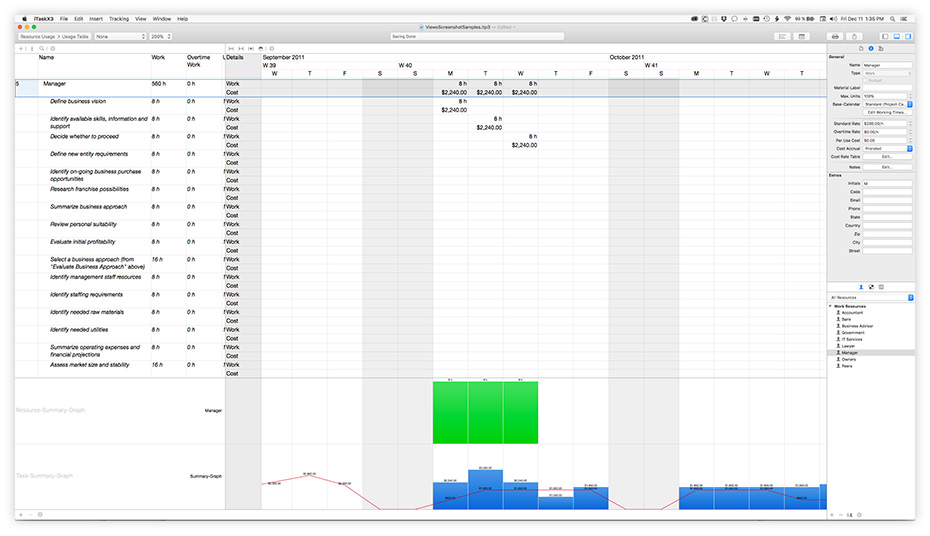Screen dimensions: 930x536
Task: Select the info inspector tab icon
Action: tap(871, 49)
